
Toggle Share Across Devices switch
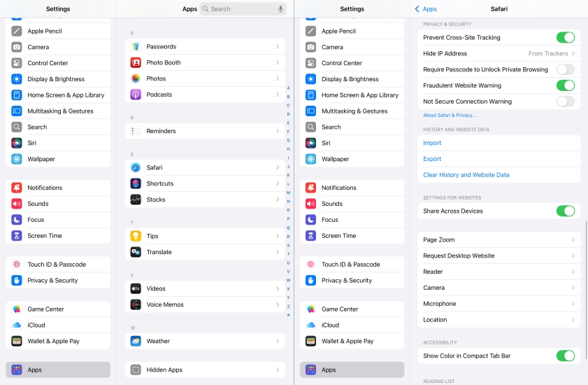pos(565,211)
